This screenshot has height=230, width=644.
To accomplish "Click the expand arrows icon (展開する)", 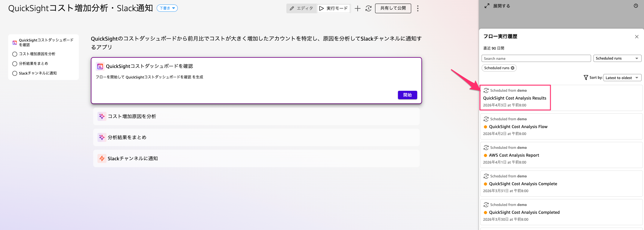I will (487, 6).
